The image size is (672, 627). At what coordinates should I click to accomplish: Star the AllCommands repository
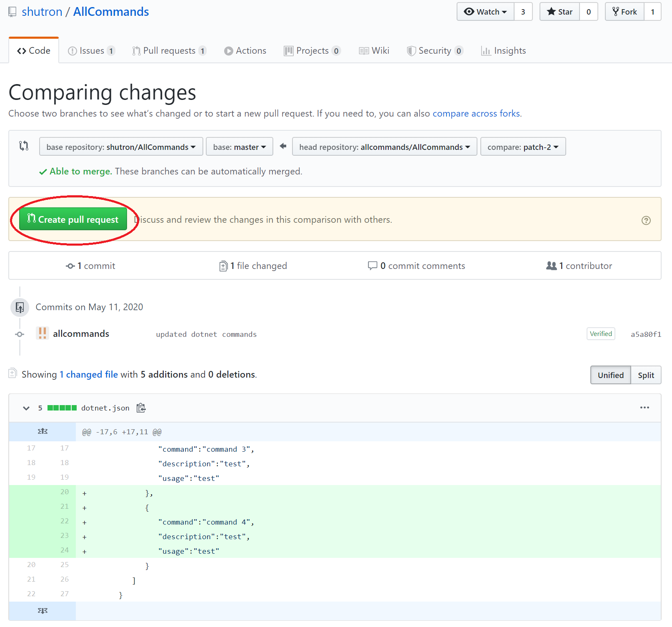click(x=560, y=12)
